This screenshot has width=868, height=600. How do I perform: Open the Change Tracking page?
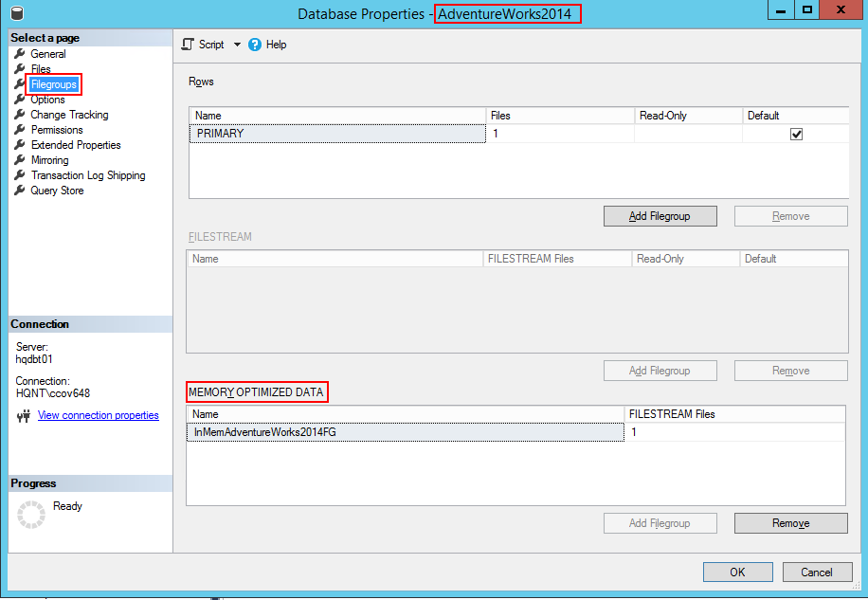click(x=70, y=115)
